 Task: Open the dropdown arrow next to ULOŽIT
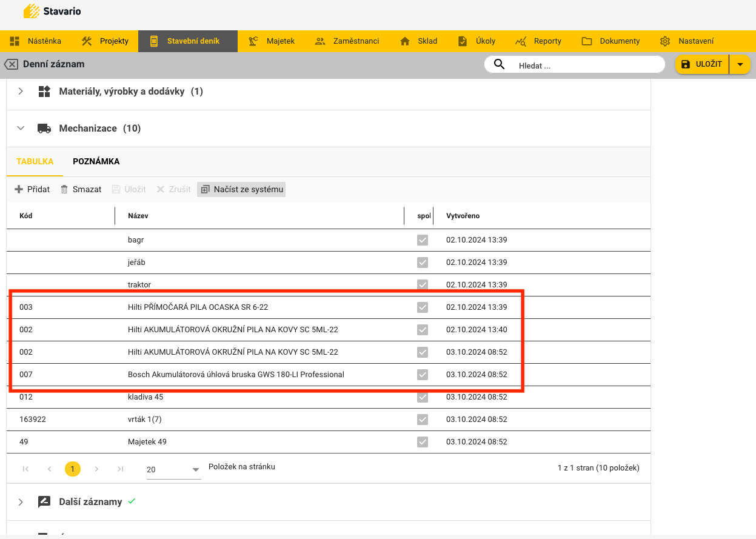click(x=740, y=64)
